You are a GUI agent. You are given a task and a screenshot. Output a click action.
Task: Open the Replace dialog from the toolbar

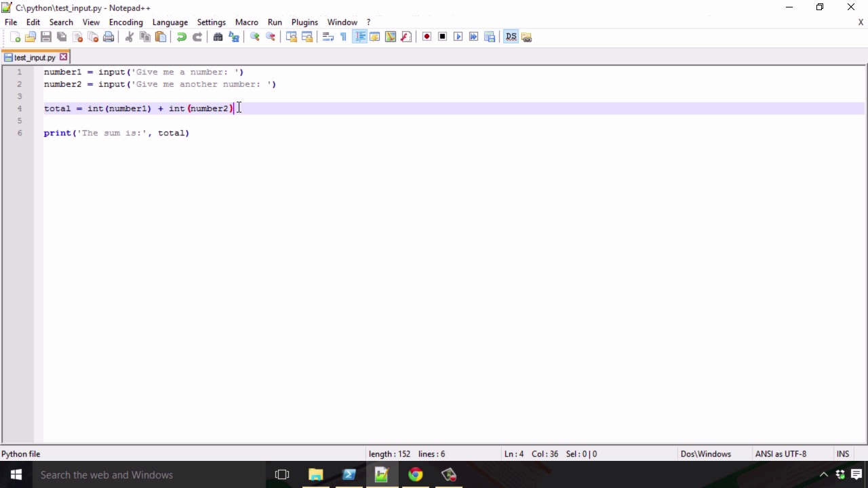pos(234,37)
